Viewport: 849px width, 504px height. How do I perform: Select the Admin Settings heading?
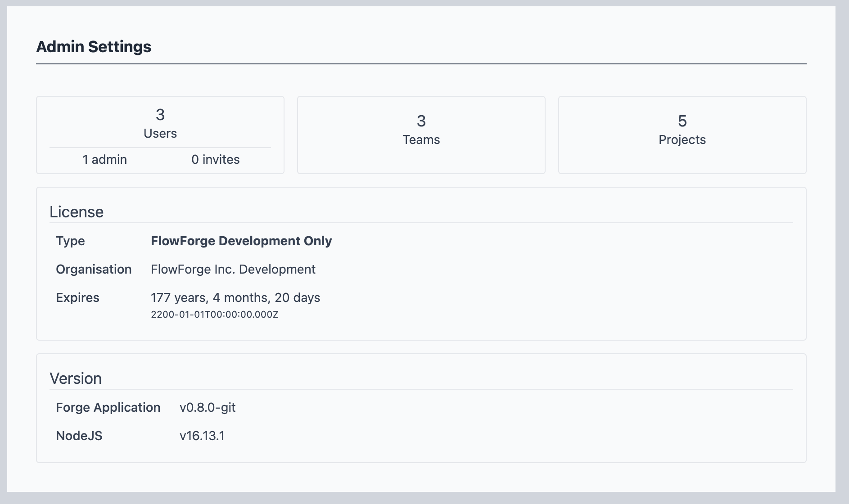[x=94, y=46]
